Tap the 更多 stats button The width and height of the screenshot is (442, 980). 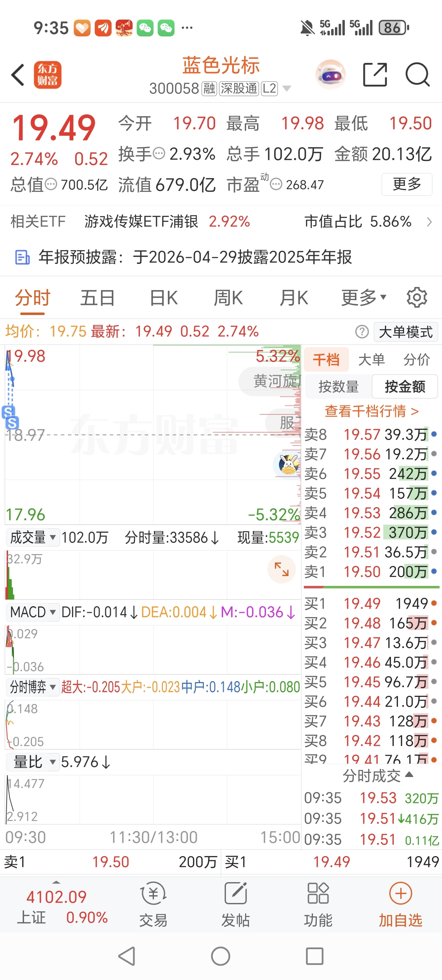click(407, 184)
